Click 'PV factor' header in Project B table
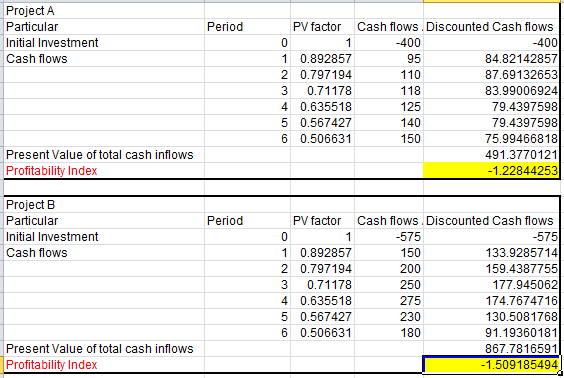This screenshot has height=378, width=564. point(322,220)
